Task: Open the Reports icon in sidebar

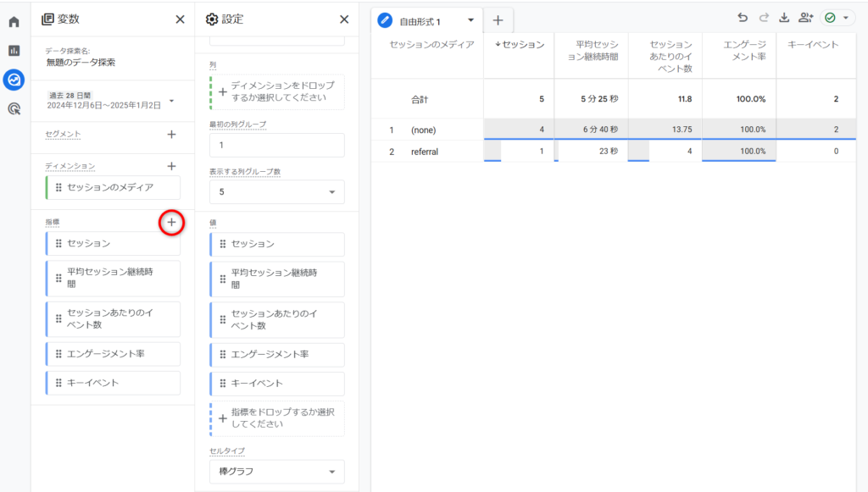Action: point(14,51)
